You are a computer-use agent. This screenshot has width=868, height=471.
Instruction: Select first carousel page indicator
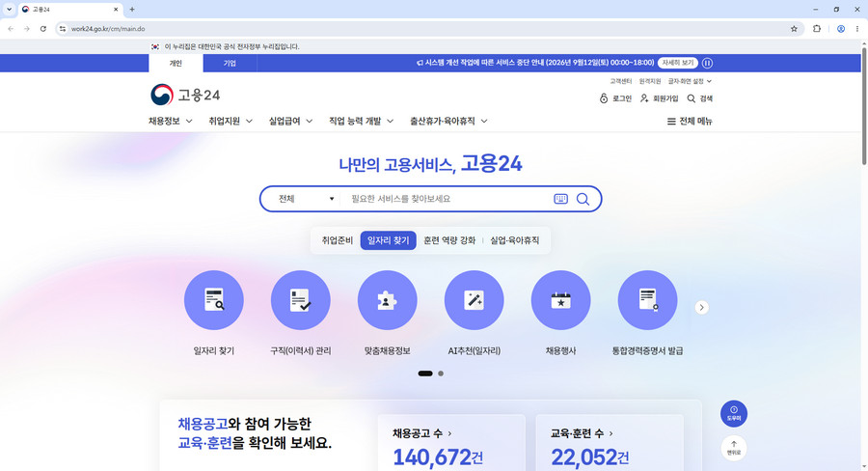click(x=425, y=374)
